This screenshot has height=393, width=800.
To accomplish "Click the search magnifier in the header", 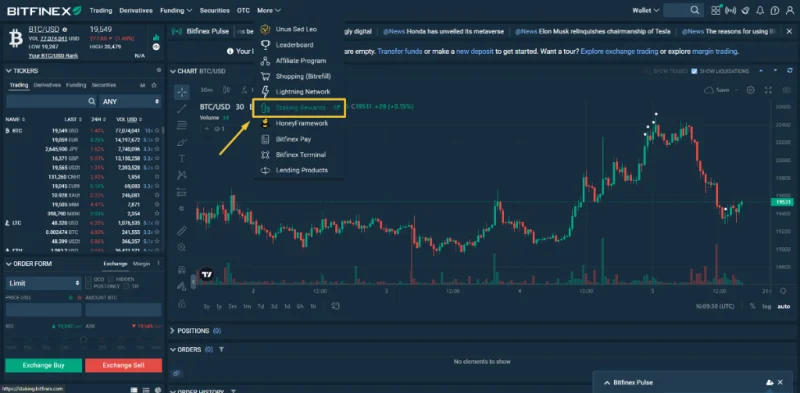I will click(x=695, y=10).
